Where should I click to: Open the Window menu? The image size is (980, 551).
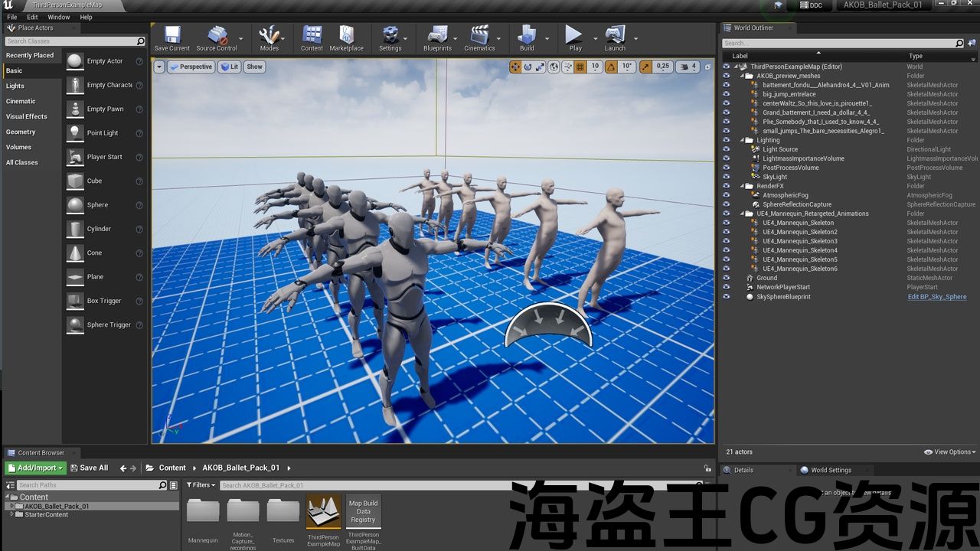click(59, 17)
